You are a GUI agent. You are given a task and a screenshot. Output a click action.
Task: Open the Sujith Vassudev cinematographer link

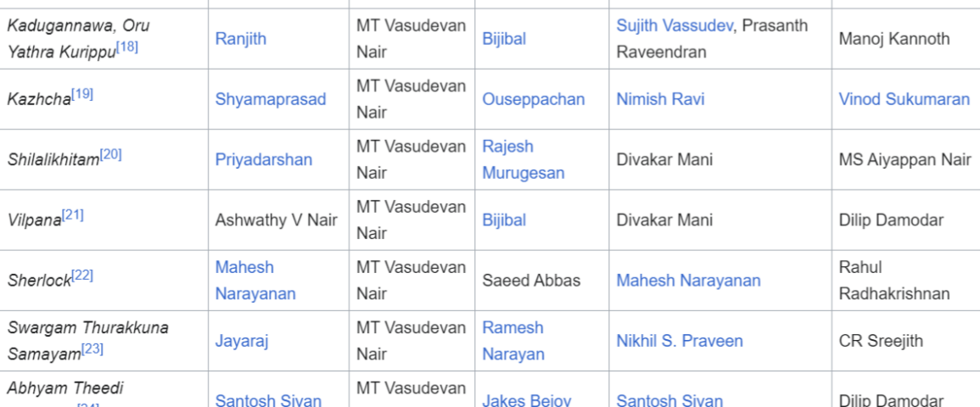coord(675,25)
